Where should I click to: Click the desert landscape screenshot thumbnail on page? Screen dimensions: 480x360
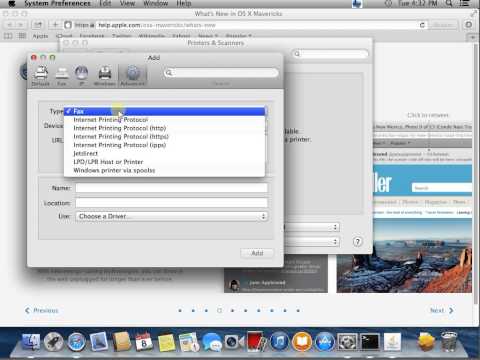click(404, 256)
